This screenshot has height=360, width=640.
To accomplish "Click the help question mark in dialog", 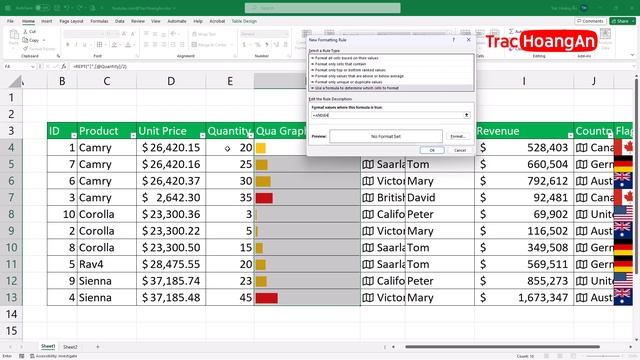I will [454, 40].
